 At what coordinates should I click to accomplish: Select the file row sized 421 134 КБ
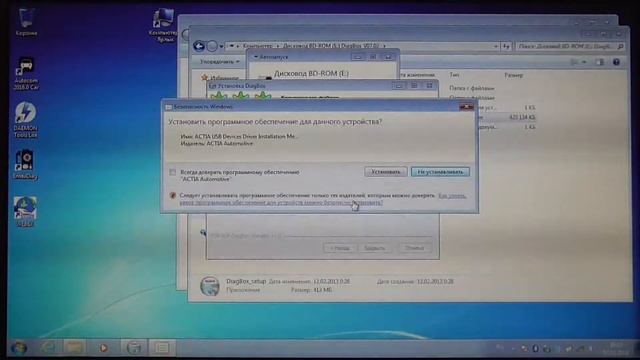[506, 117]
